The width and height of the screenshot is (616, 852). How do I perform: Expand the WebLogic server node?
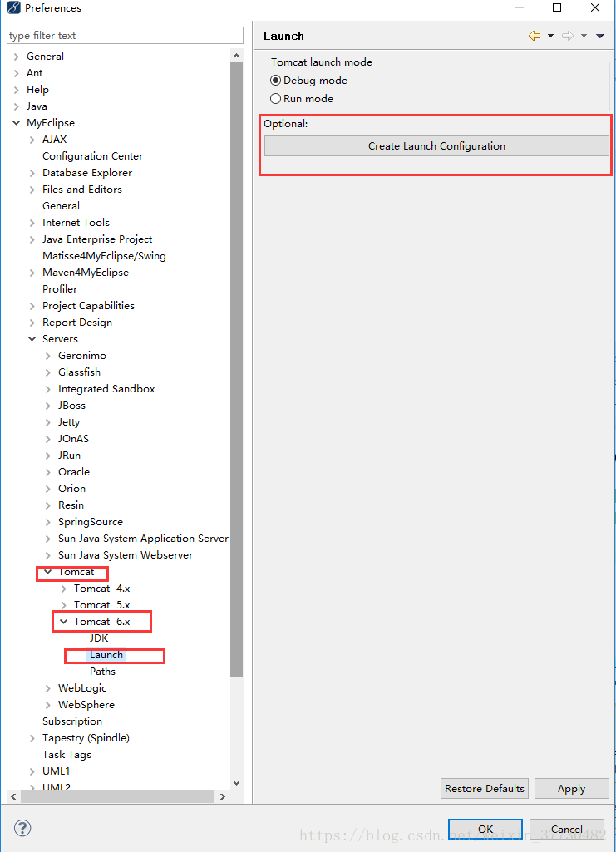[48, 688]
